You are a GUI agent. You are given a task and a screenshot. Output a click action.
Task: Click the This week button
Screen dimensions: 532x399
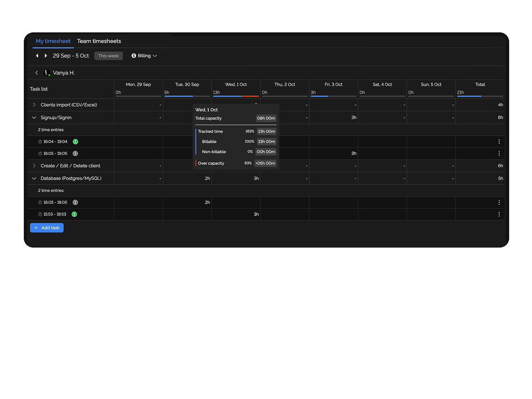click(108, 56)
